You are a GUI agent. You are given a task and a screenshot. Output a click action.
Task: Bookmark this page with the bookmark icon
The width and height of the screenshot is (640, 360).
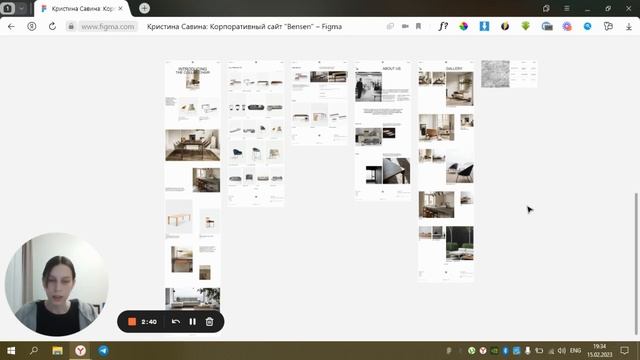pos(418,27)
